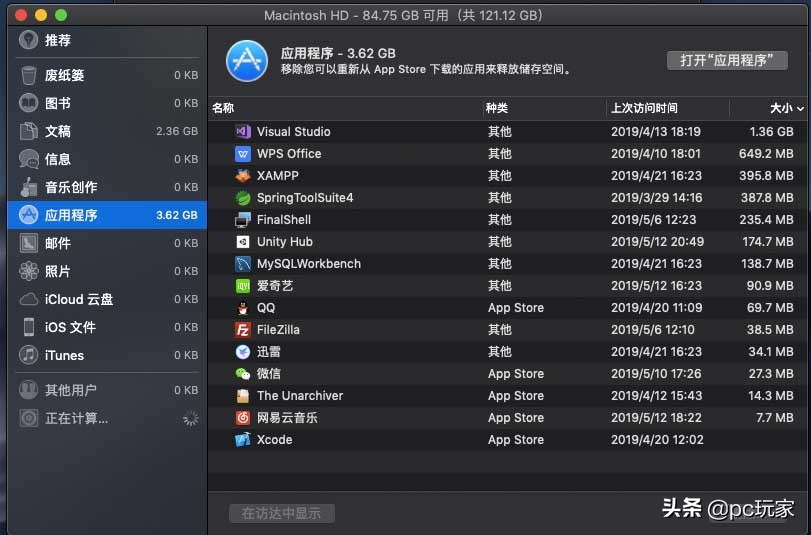Image resolution: width=811 pixels, height=535 pixels.
Task: Click the 迅雷 app icon
Action: 243,352
